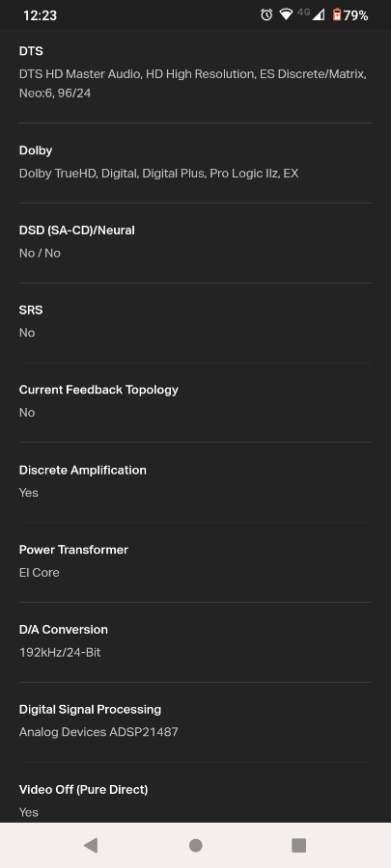The height and width of the screenshot is (868, 391).
Task: Tap the D/A Conversion 192kHz/24-Bit value
Action: [x=60, y=652]
